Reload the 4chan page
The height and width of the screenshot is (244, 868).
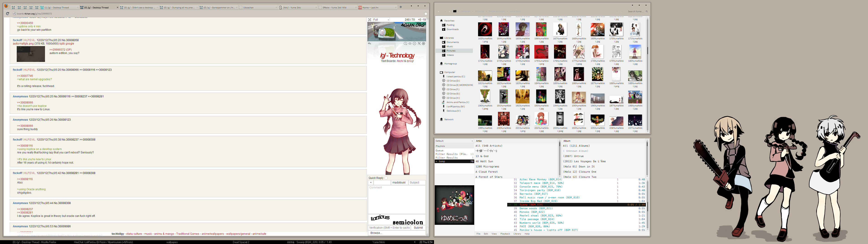point(7,14)
